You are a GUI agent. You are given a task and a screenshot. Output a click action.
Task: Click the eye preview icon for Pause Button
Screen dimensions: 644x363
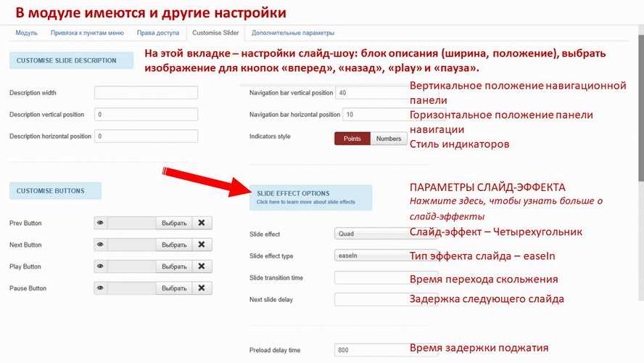(101, 288)
